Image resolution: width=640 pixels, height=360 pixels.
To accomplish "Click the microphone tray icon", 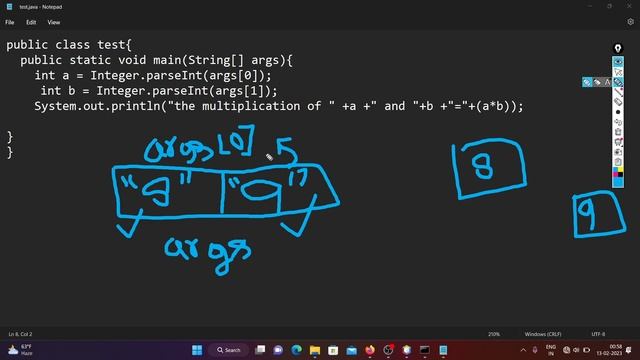I will click(535, 350).
